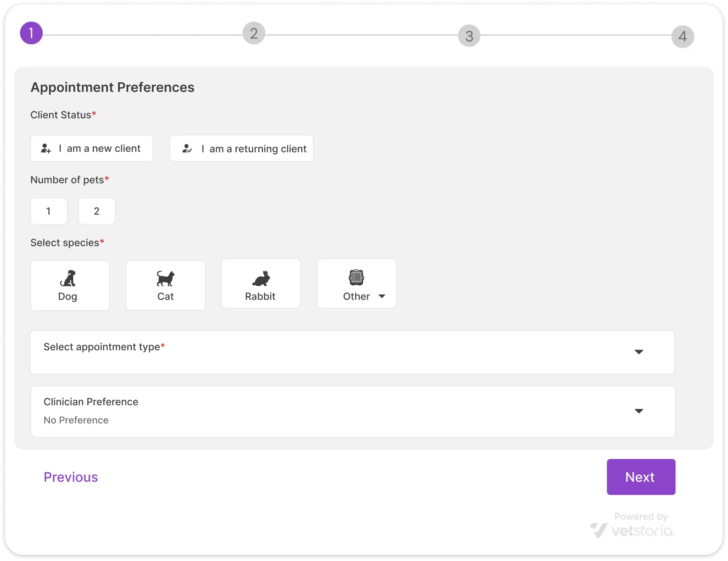The width and height of the screenshot is (728, 561).
Task: Click the Next button
Action: pyautogui.click(x=640, y=477)
